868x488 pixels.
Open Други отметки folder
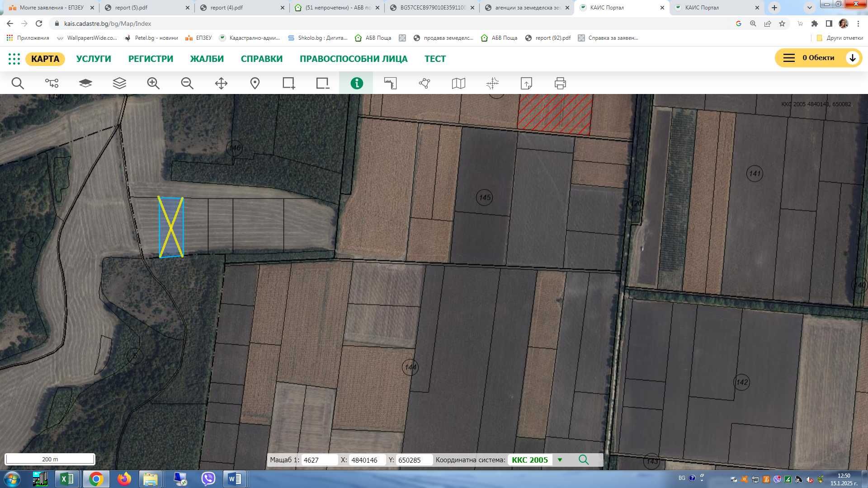pyautogui.click(x=840, y=38)
